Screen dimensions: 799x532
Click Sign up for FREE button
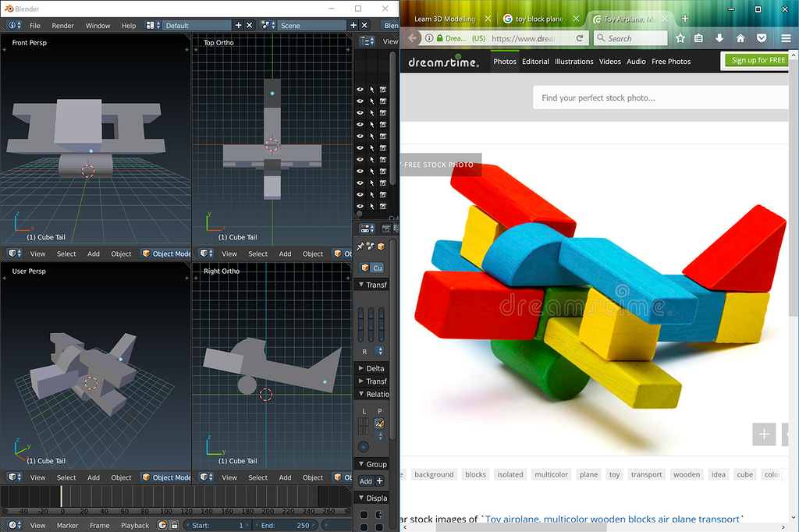tap(758, 60)
